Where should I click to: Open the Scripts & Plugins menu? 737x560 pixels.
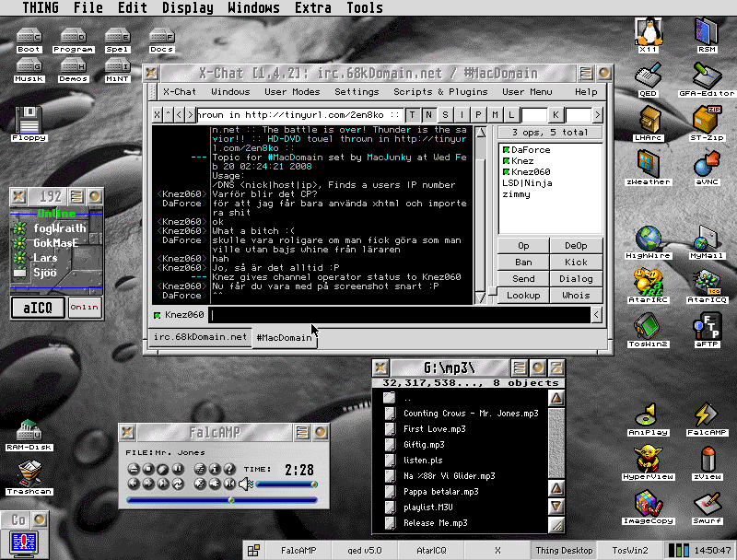(440, 91)
